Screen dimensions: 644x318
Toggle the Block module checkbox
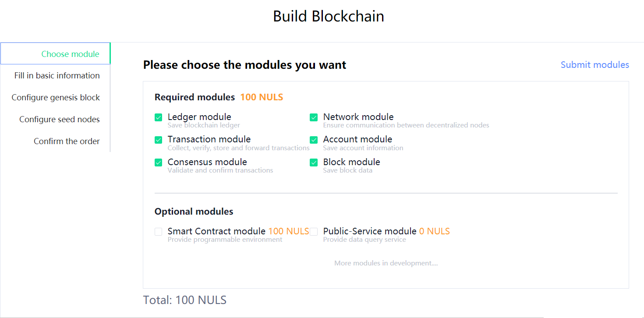pyautogui.click(x=314, y=163)
